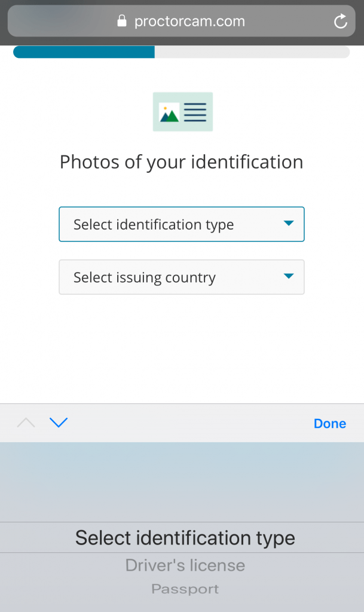Reload the page with the refresh icon
The width and height of the screenshot is (364, 612).
340,22
